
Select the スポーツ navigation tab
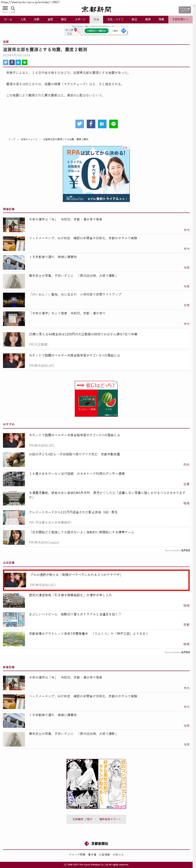pyautogui.click(x=80, y=19)
